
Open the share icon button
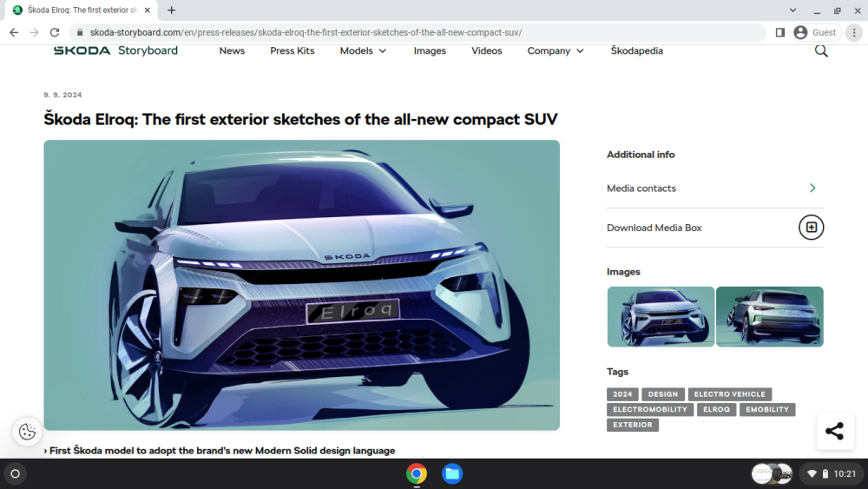[834, 431]
